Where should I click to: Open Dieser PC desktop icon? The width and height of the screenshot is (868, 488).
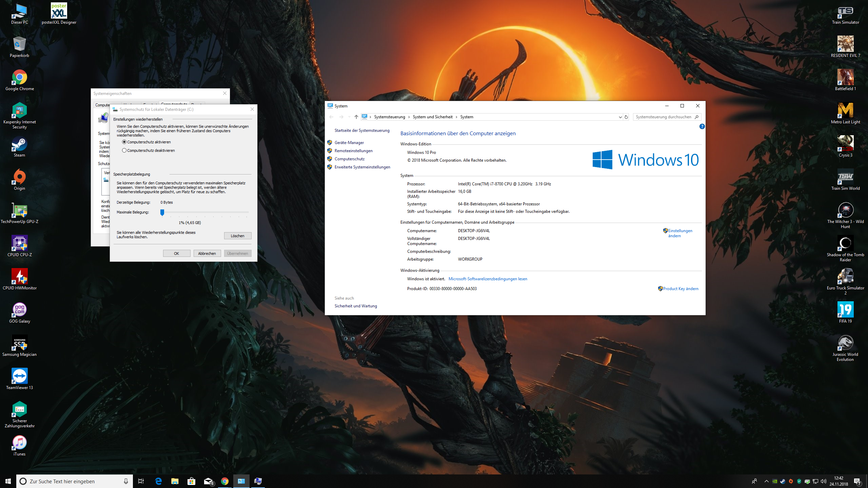(x=20, y=14)
